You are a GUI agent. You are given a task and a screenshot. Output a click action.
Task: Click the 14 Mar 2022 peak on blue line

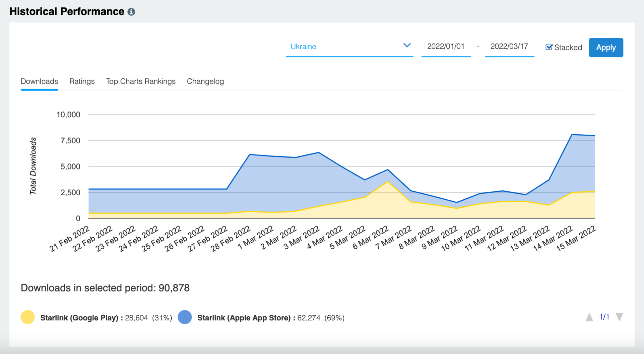pos(572,134)
